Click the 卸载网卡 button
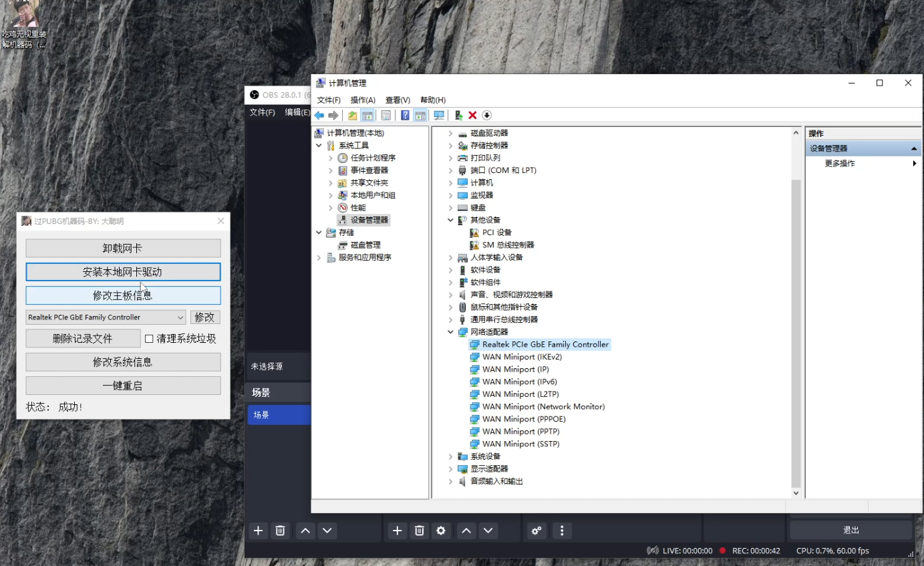The height and width of the screenshot is (566, 924). [123, 248]
